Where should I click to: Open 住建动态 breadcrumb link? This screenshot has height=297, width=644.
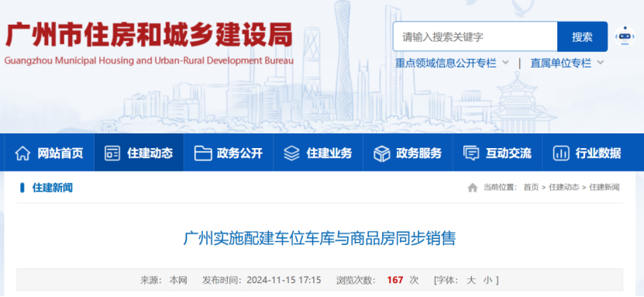pos(564,188)
